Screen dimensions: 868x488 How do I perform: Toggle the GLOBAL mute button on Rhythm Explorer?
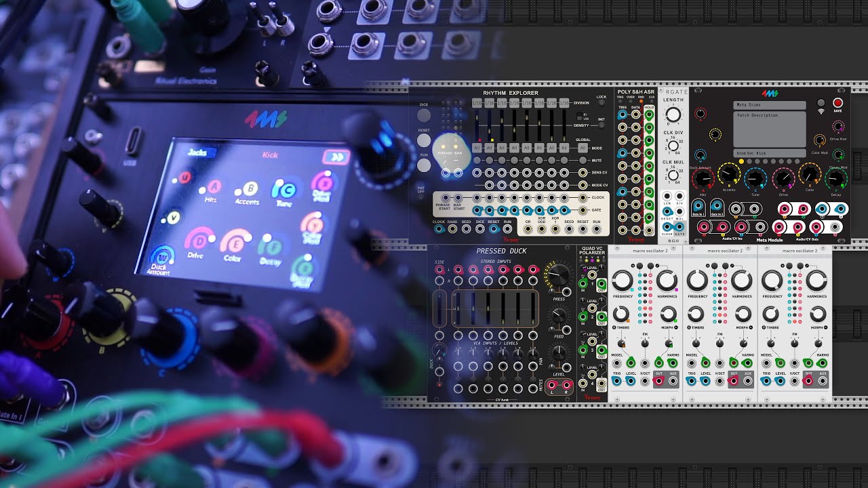(583, 161)
